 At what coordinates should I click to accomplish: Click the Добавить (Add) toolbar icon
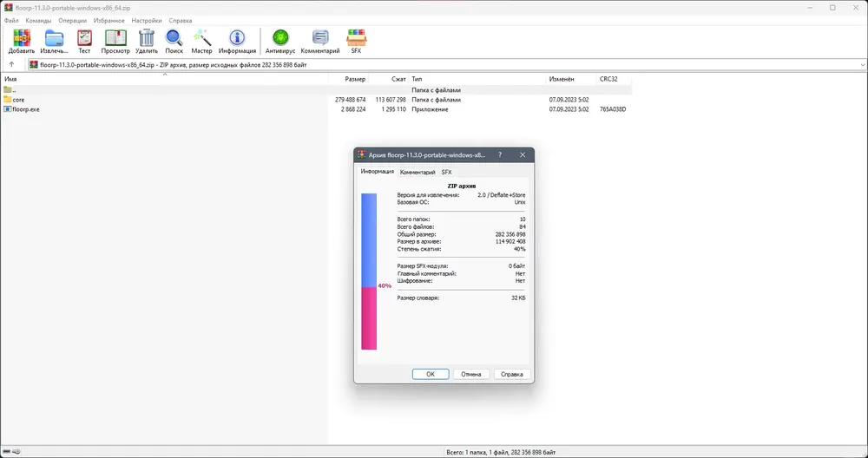click(22, 42)
